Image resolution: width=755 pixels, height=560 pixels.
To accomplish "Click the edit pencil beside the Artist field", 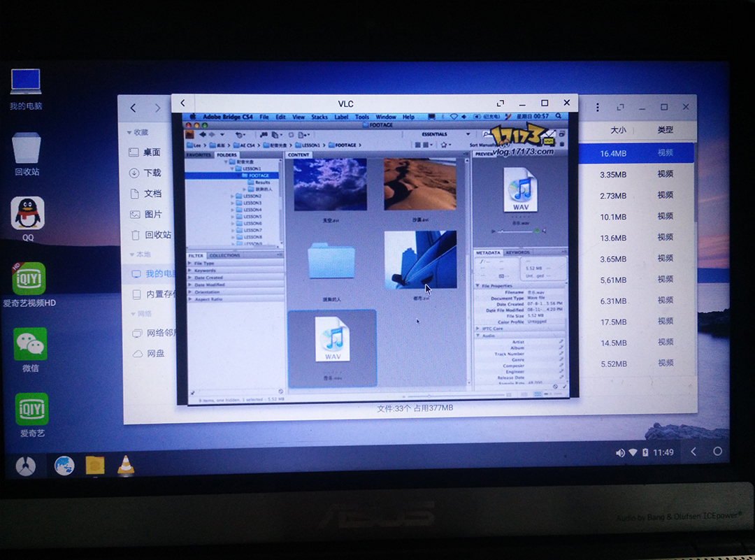I will [x=561, y=341].
